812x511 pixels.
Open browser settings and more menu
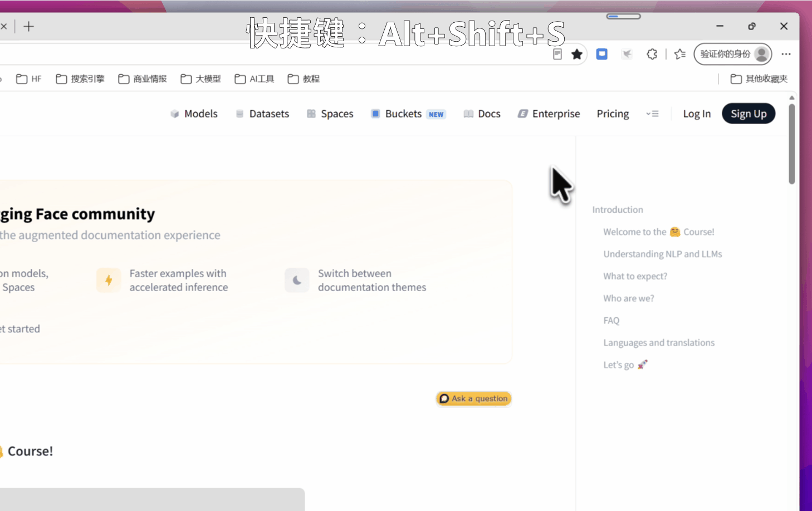pyautogui.click(x=786, y=54)
